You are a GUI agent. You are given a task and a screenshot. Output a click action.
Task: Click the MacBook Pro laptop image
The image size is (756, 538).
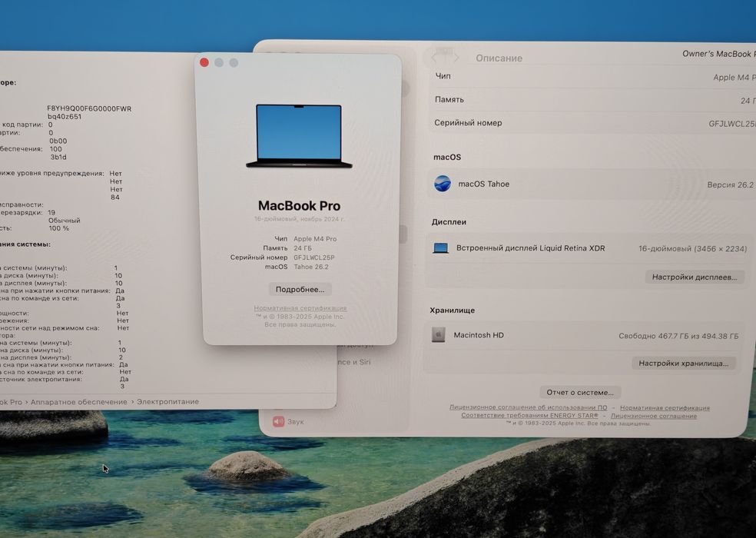point(299,136)
